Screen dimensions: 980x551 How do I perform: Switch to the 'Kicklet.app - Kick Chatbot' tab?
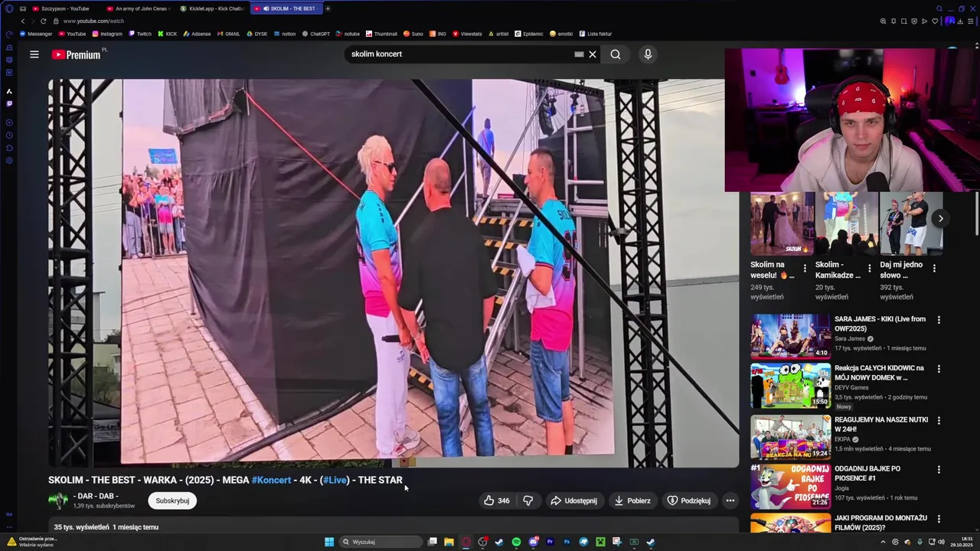click(x=212, y=8)
